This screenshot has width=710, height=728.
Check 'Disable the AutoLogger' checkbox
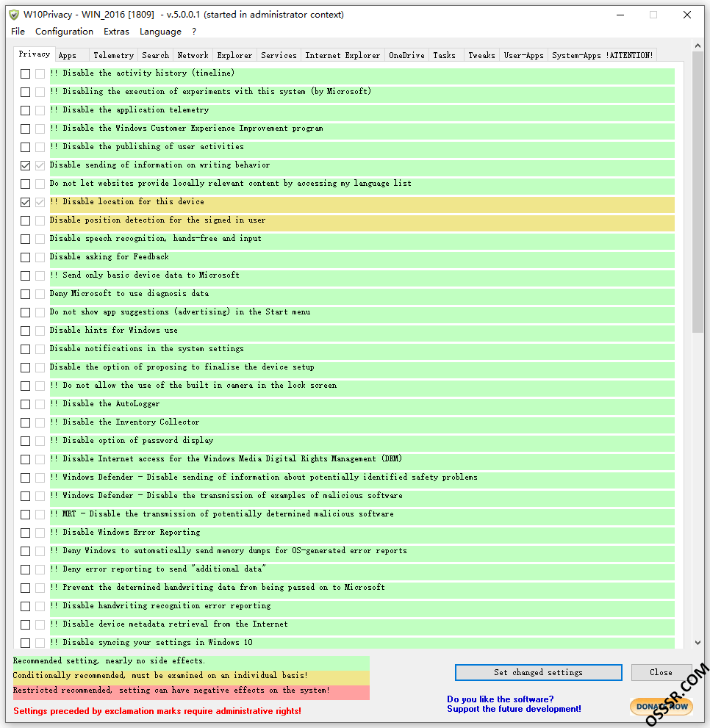(x=26, y=404)
